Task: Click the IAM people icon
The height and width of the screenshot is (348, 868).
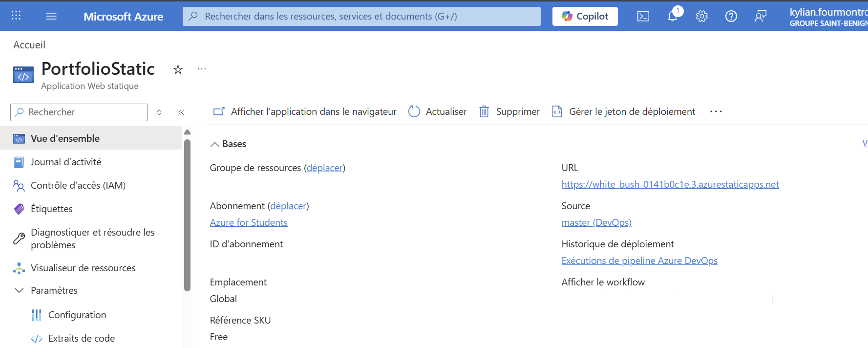Action: click(19, 186)
